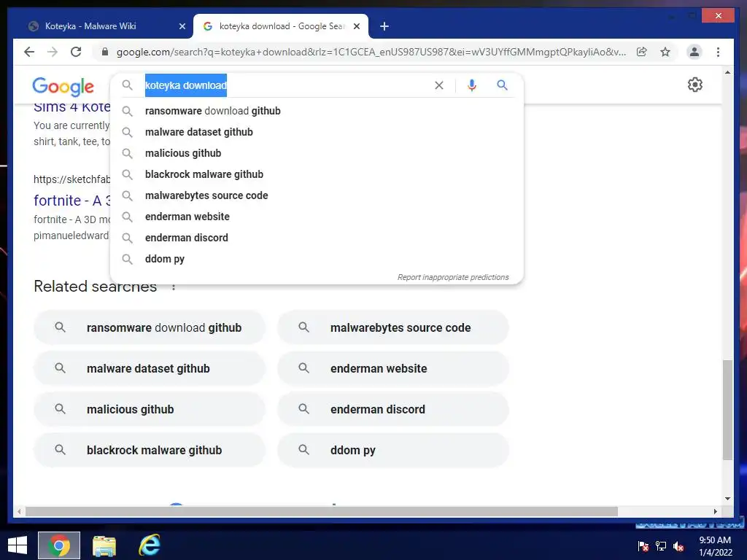Image resolution: width=747 pixels, height=560 pixels.
Task: Open related search ddom py chip
Action: (393, 451)
